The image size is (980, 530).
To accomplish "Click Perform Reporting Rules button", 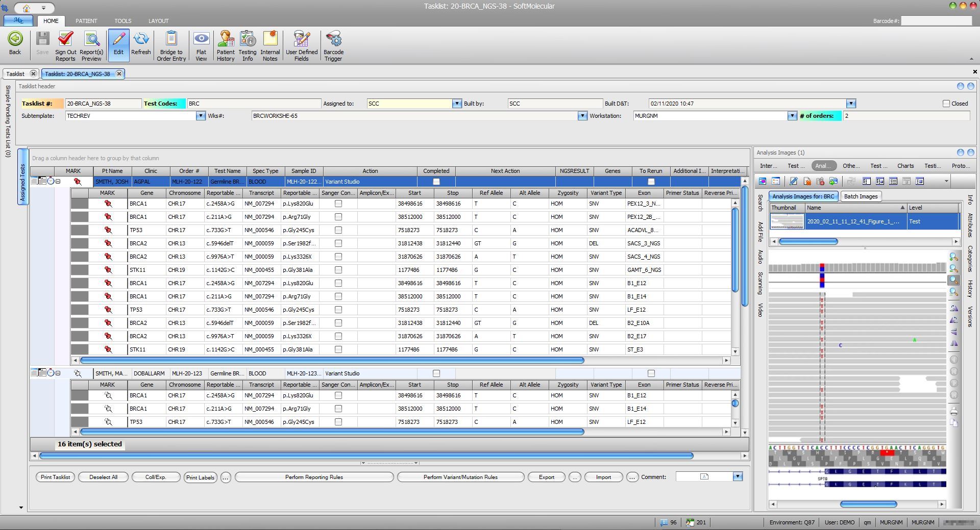I will click(x=314, y=477).
